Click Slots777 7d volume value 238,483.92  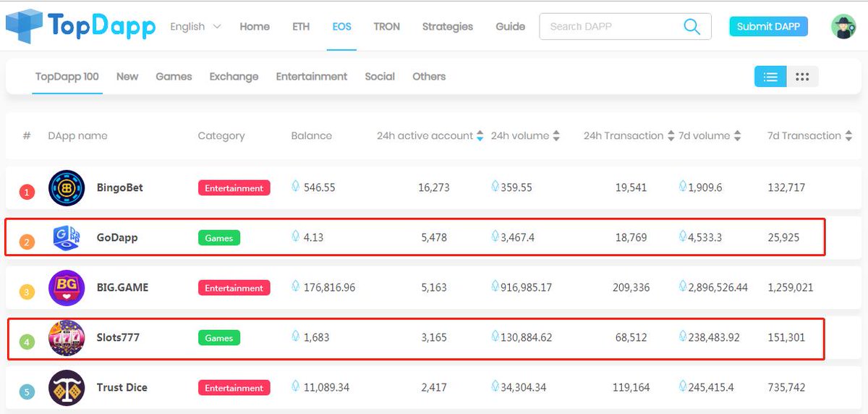[x=714, y=337]
